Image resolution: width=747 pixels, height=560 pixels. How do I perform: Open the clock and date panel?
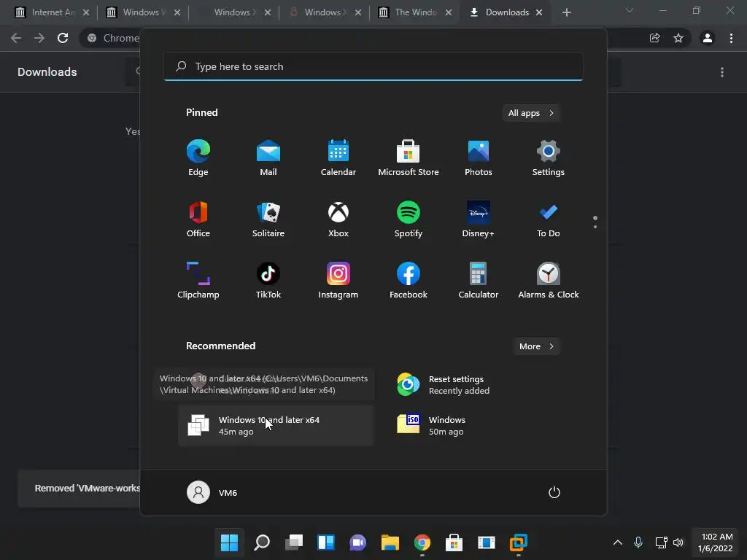[715, 542]
